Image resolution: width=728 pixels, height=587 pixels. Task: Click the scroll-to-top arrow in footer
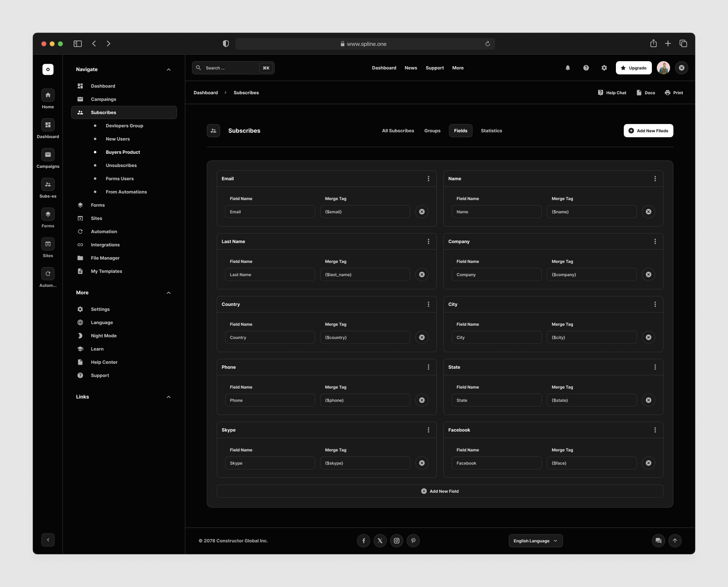click(x=675, y=541)
